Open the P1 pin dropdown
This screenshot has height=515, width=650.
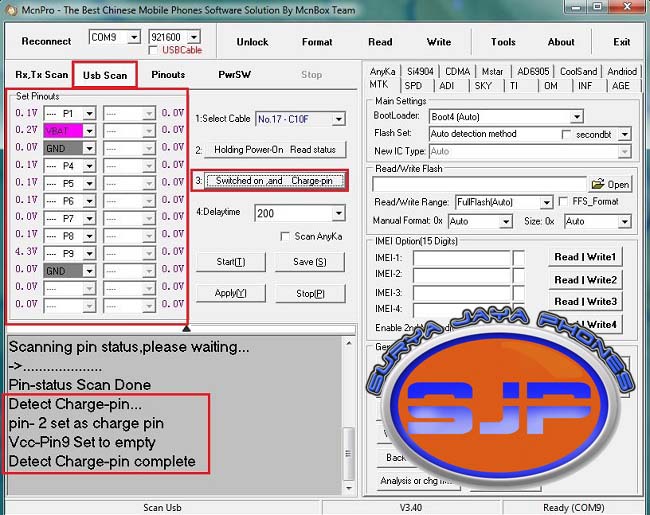point(89,114)
